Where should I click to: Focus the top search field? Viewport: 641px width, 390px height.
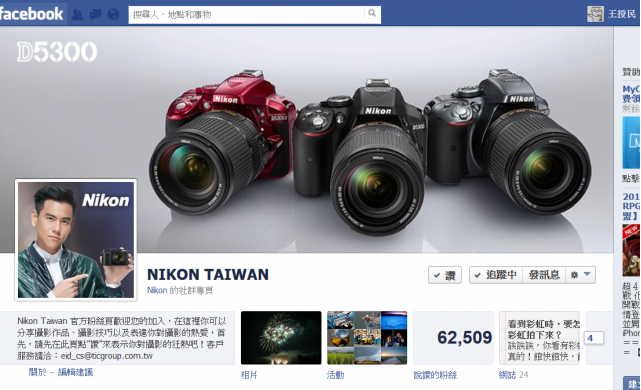[247, 15]
